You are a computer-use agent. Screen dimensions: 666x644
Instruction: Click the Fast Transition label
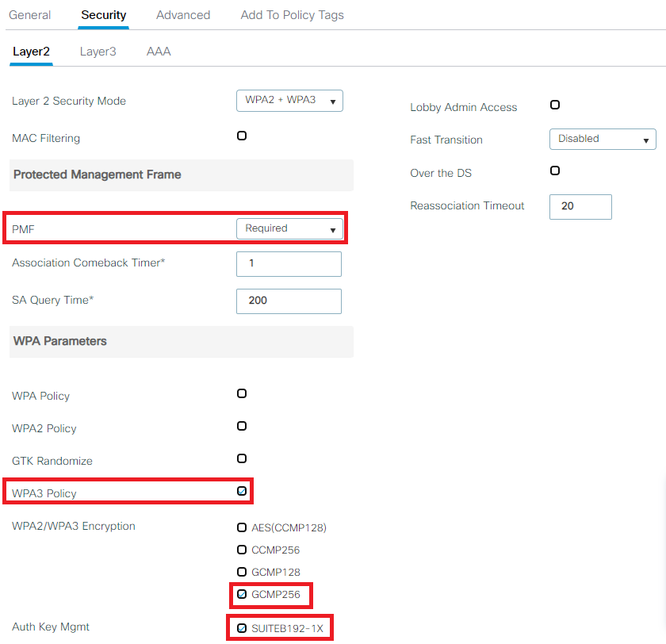(446, 140)
